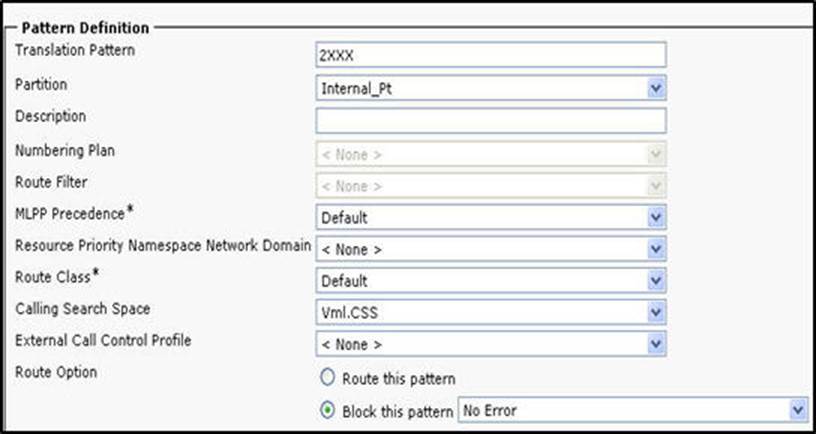Click the Pattern Definition section heading

85,28
